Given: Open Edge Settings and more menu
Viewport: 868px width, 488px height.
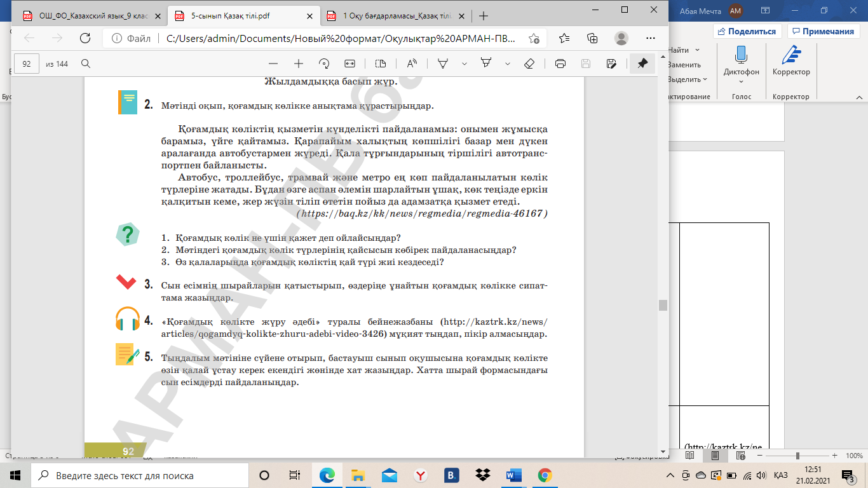Looking at the screenshot, I should (x=651, y=38).
